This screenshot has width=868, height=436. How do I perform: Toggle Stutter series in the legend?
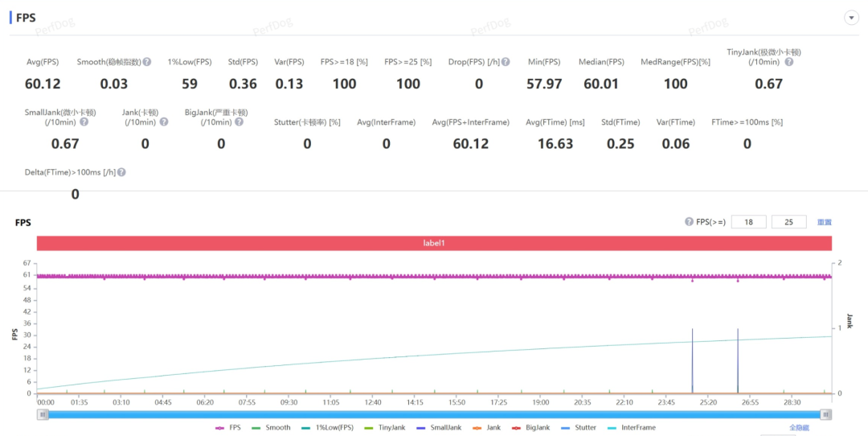coord(579,428)
